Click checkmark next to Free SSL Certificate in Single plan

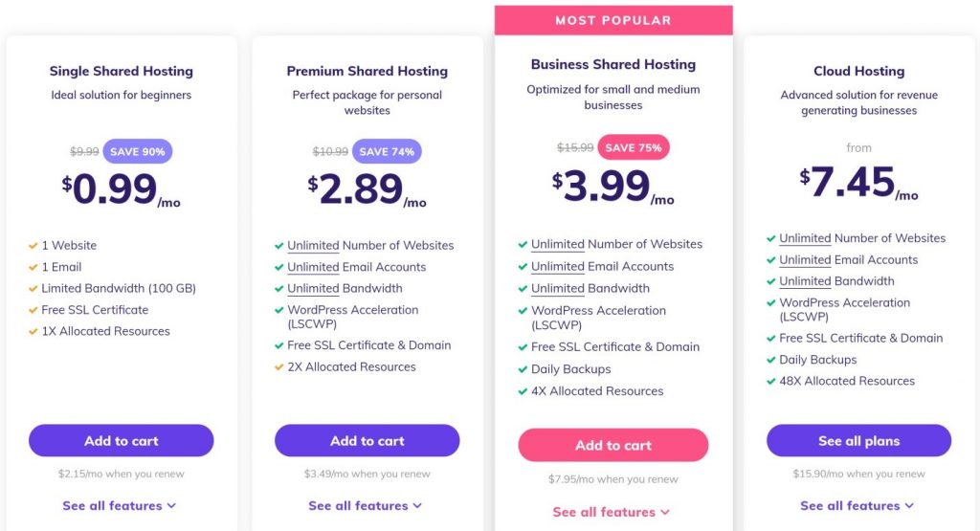coord(33,311)
